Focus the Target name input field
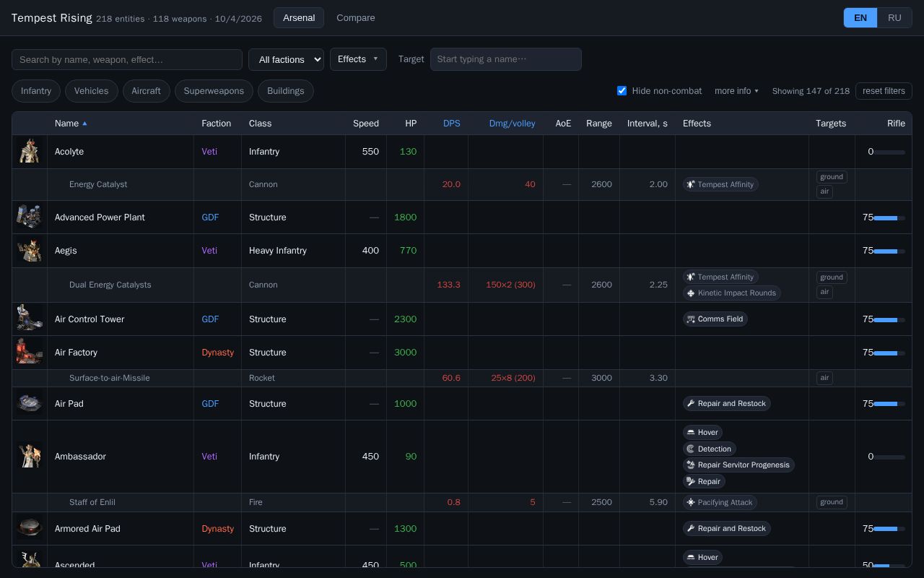Viewport: 924px width, 578px height. click(x=506, y=59)
